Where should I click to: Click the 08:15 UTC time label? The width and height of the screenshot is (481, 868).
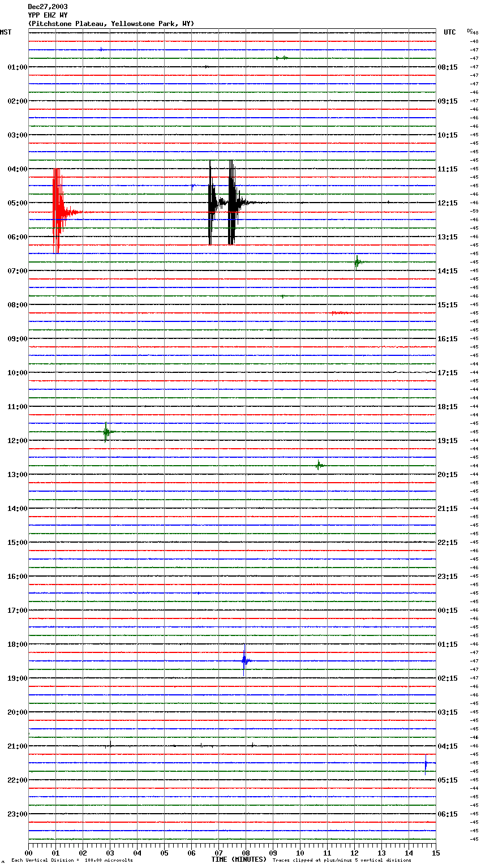click(448, 67)
